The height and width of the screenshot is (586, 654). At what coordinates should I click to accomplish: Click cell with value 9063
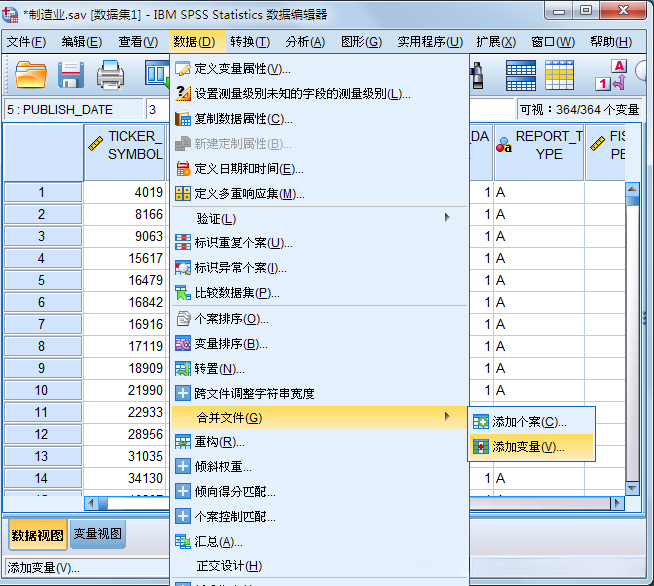125,236
